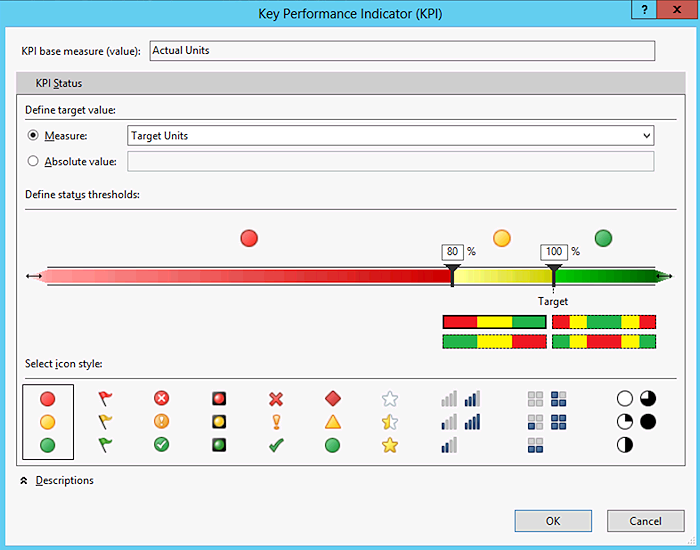Pick the empty four-box grid icon
The image size is (700, 550).
(x=535, y=399)
